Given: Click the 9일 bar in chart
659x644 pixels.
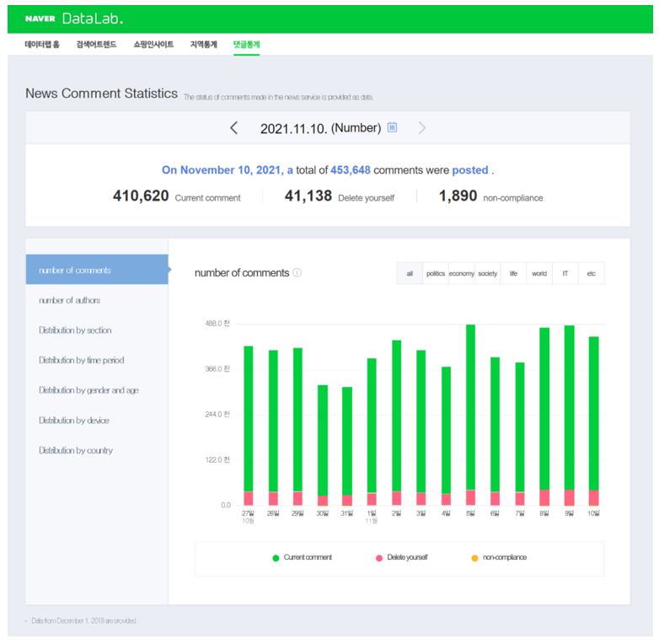Looking at the screenshot, I should pyautogui.click(x=569, y=416).
